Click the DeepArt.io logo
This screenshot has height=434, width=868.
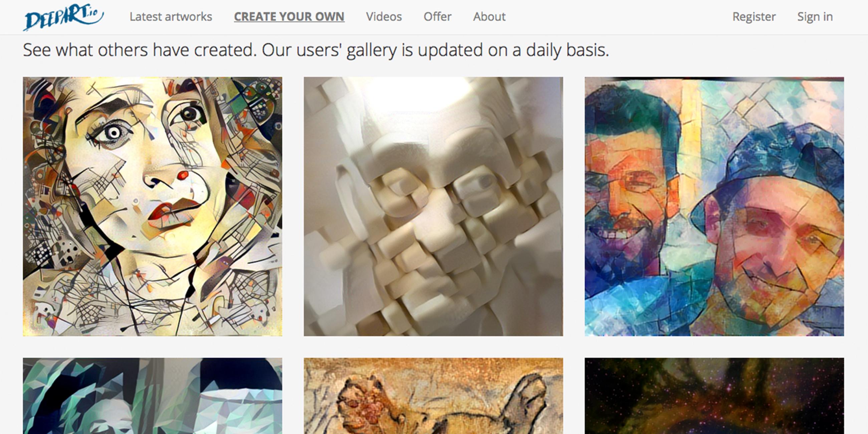pyautogui.click(x=63, y=17)
